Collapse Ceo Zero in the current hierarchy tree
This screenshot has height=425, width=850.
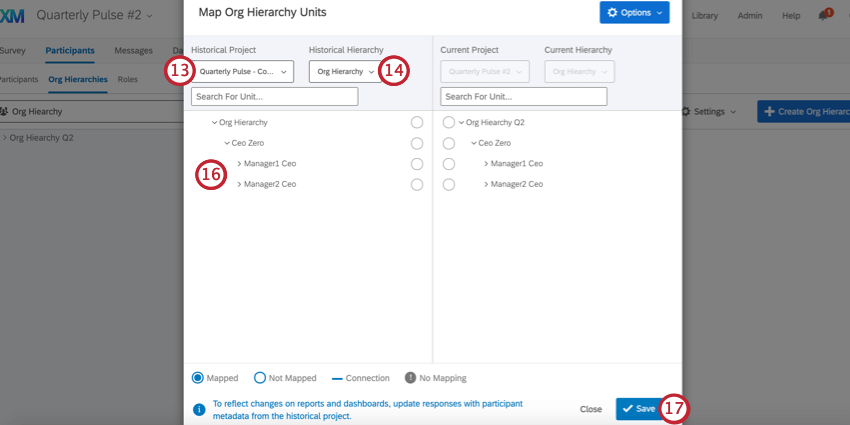click(474, 143)
